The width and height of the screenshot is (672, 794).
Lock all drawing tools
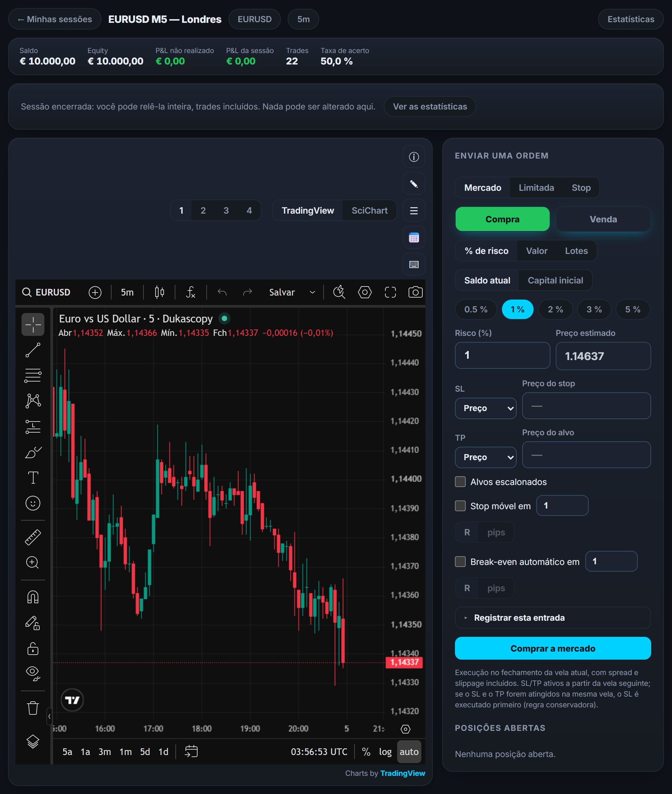pyautogui.click(x=33, y=648)
